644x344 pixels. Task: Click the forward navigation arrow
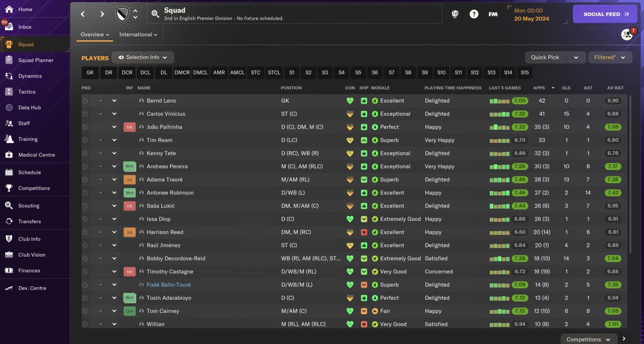tap(102, 14)
